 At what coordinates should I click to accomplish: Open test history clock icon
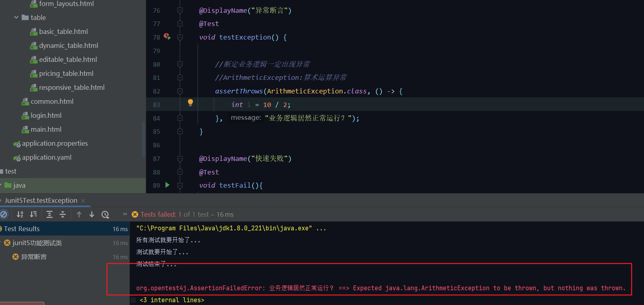click(105, 214)
